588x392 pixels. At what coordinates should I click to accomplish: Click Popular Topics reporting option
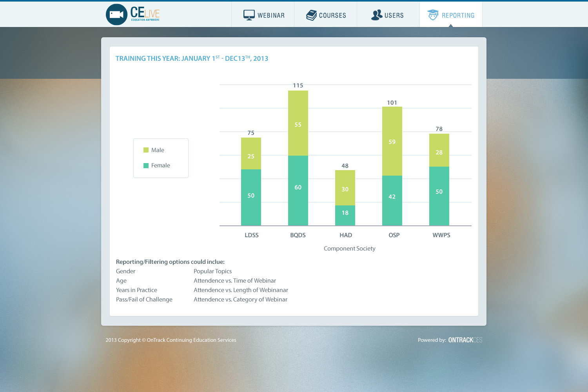[x=212, y=271]
